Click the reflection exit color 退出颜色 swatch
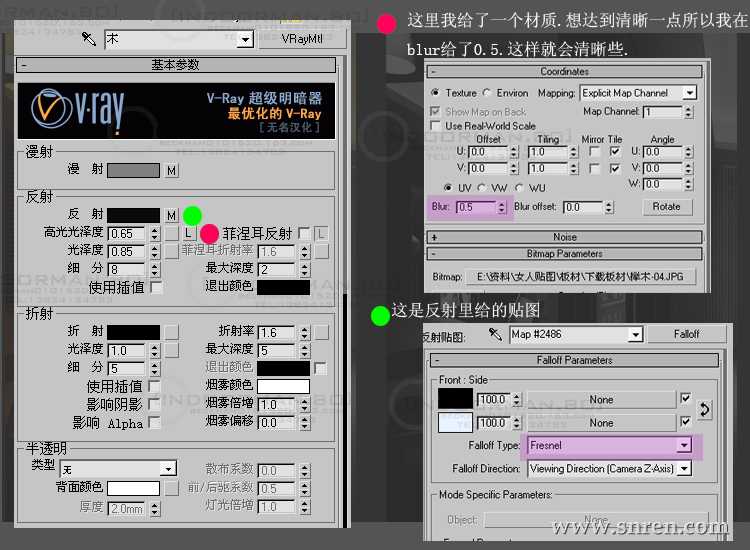This screenshot has height=550, width=750. click(283, 287)
